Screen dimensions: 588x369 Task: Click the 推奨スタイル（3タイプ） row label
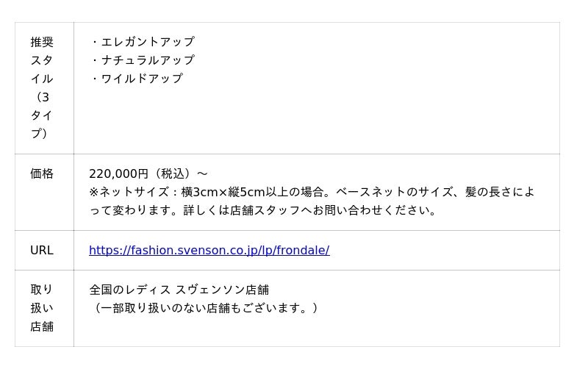coord(42,87)
